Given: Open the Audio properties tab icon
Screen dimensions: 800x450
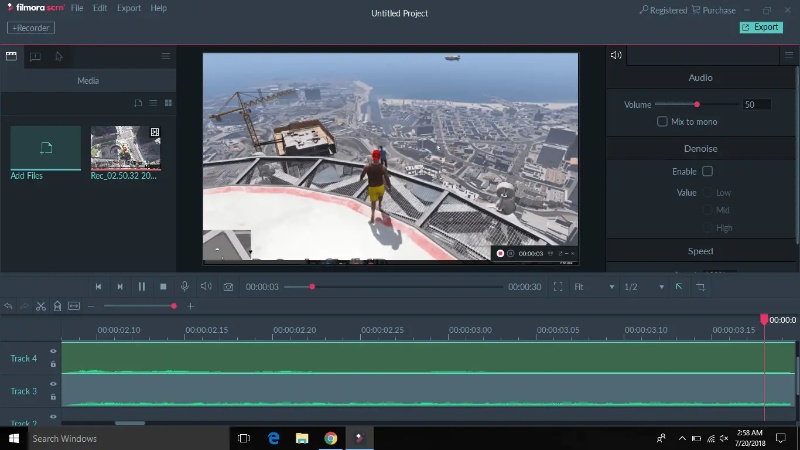Looking at the screenshot, I should pos(616,55).
